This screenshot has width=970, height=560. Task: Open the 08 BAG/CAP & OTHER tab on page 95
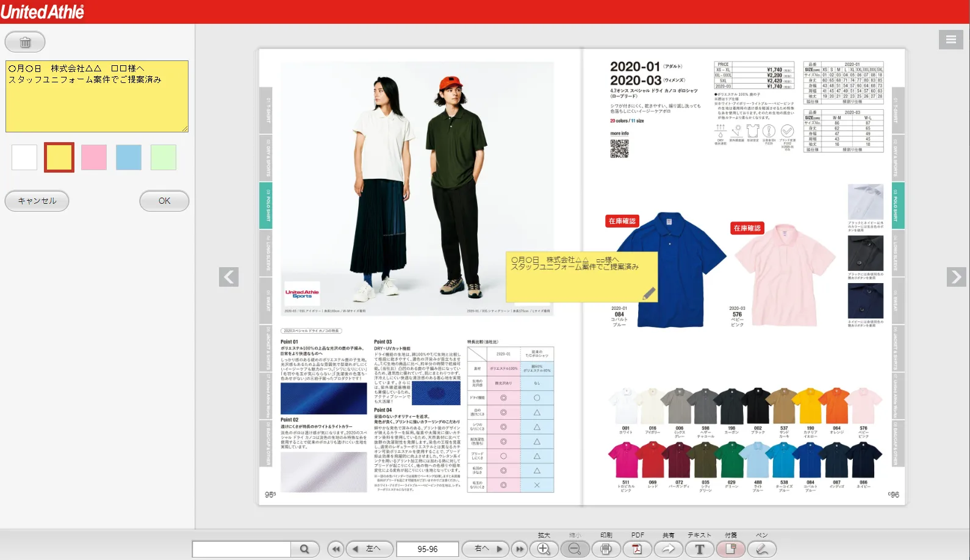266,443
